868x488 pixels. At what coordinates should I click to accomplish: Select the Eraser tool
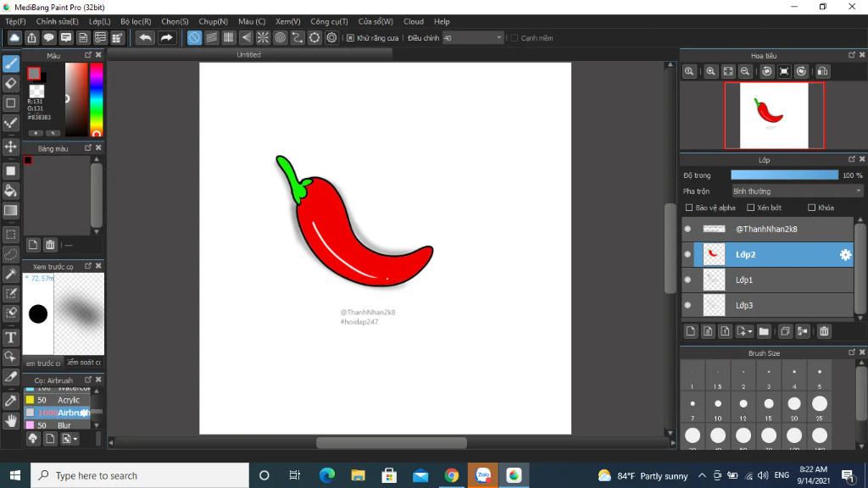pos(10,84)
